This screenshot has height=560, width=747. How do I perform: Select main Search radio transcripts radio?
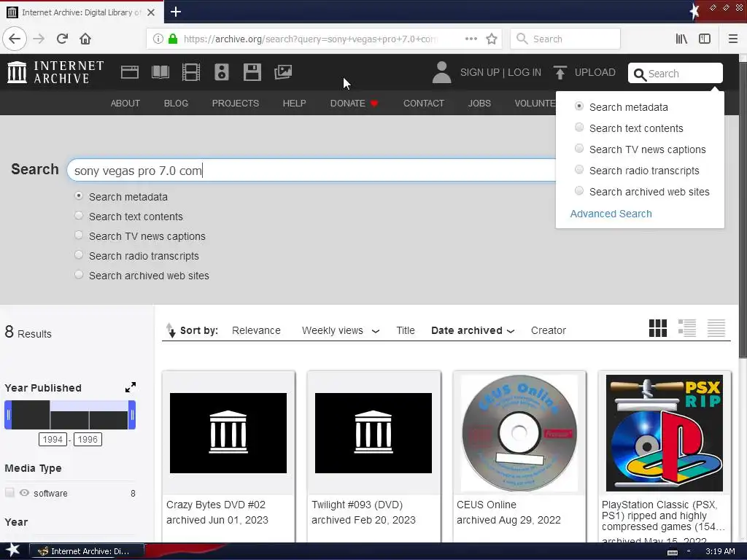79,254
